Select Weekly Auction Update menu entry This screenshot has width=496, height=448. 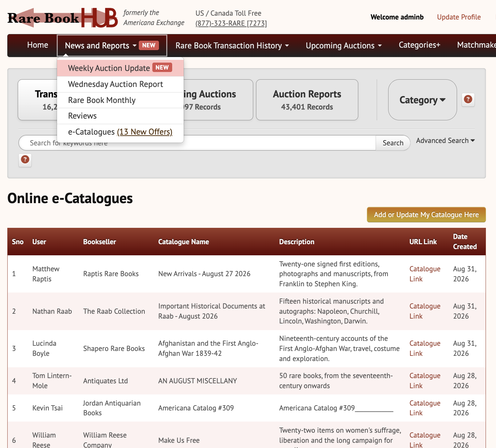pos(120,68)
